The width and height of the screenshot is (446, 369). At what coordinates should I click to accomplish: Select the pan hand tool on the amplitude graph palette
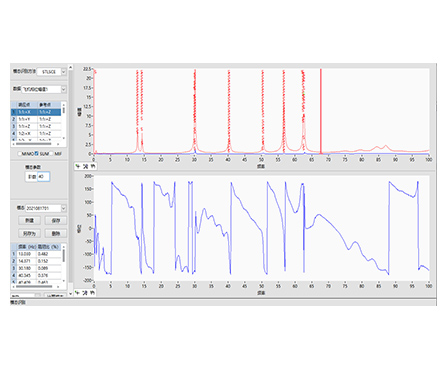[93, 166]
